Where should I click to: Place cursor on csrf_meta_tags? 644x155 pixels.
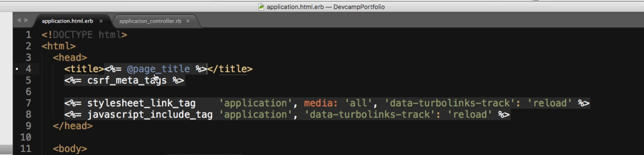126,80
